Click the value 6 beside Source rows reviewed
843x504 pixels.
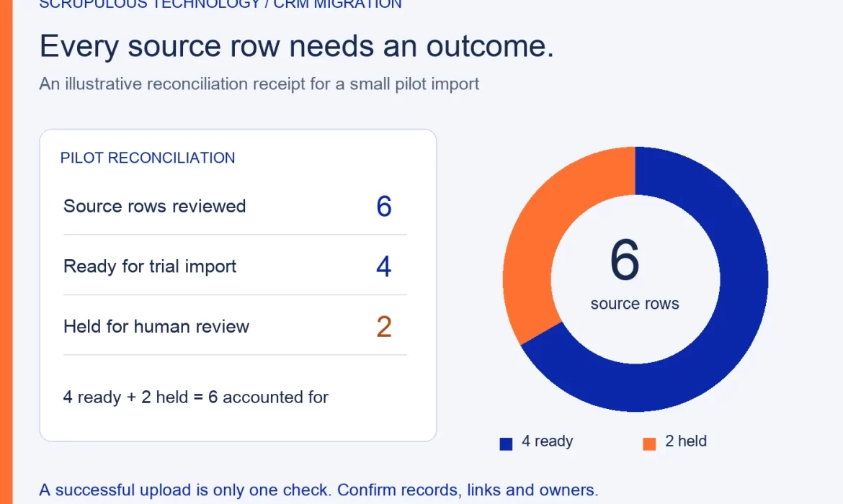[x=384, y=207]
